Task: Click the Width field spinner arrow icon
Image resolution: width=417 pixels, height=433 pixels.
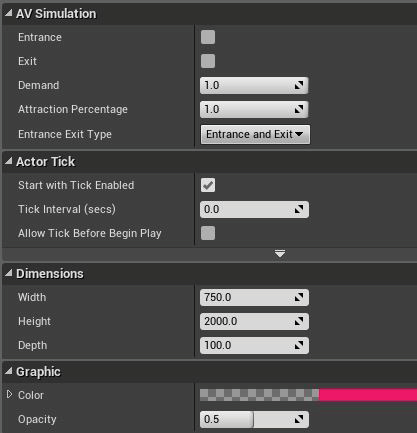Action: tap(299, 297)
